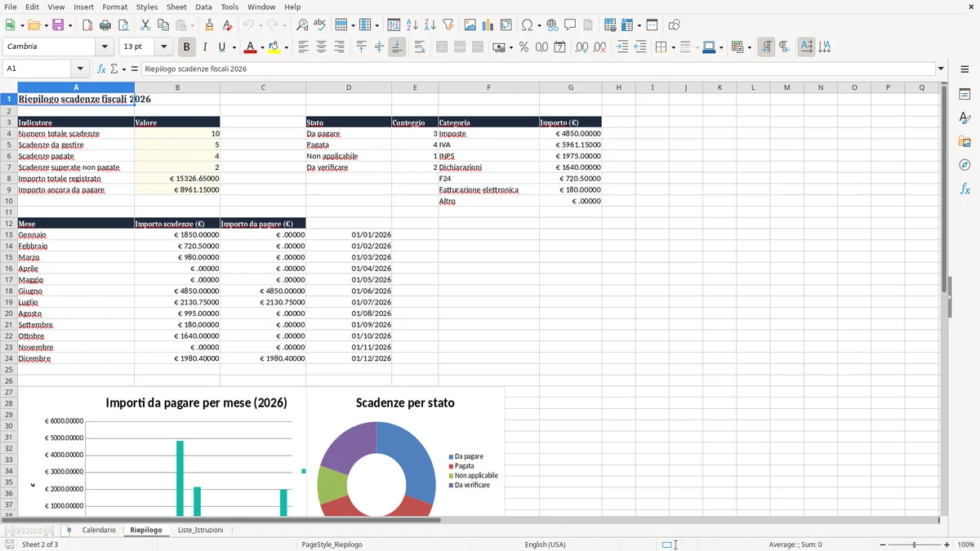The image size is (980, 551).
Task: Open Find and Replace
Action: coord(302,25)
